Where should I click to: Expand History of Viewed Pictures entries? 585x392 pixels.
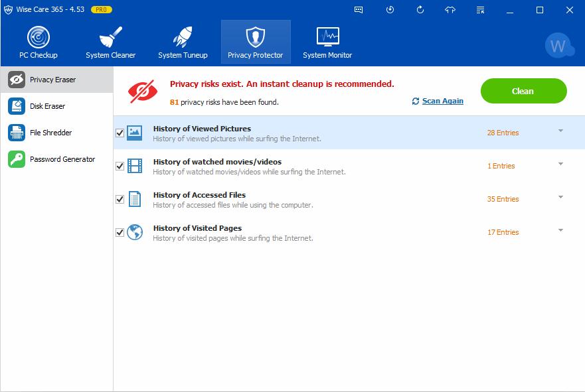(560, 131)
